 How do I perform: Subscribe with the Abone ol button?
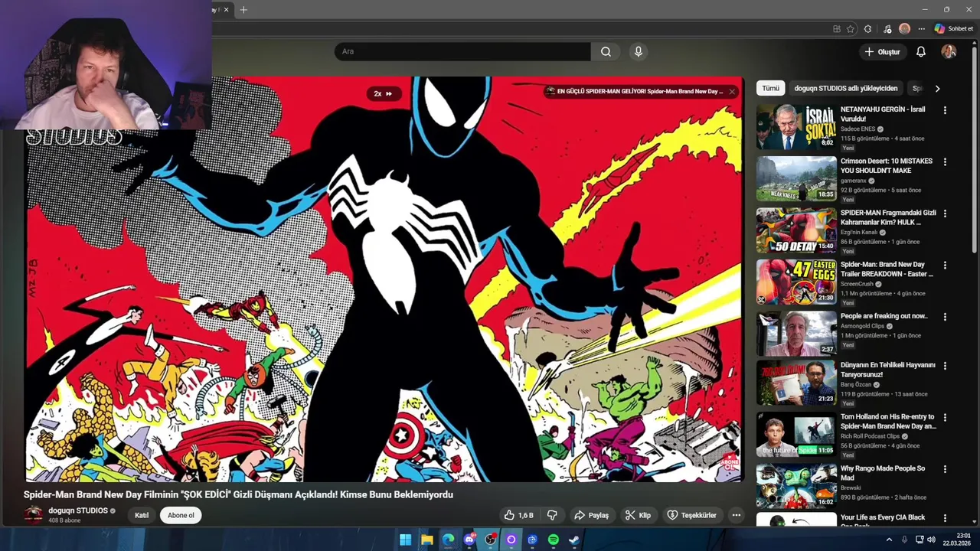[x=181, y=515]
